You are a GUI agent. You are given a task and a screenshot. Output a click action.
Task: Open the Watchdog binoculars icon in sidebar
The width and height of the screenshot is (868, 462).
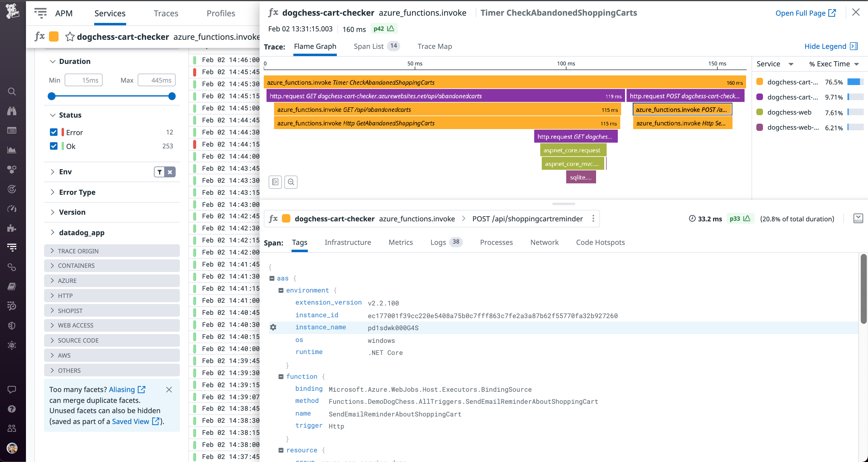[x=12, y=111]
